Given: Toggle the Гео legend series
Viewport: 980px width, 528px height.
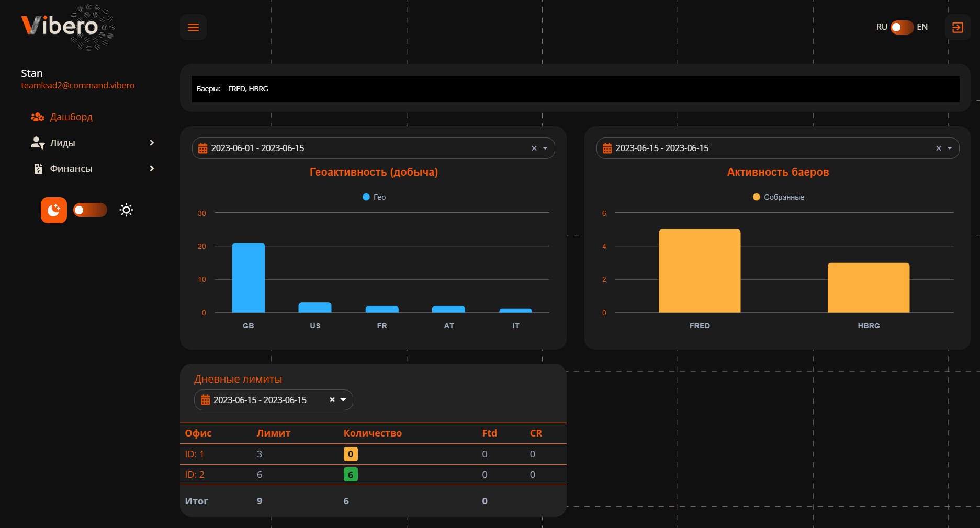Looking at the screenshot, I should [x=374, y=197].
